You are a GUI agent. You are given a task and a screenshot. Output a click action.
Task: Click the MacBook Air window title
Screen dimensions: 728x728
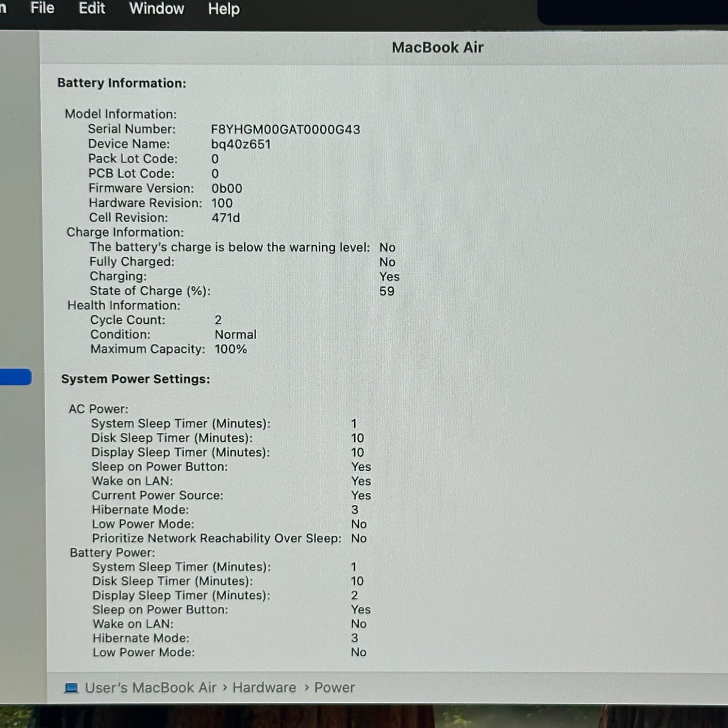437,48
